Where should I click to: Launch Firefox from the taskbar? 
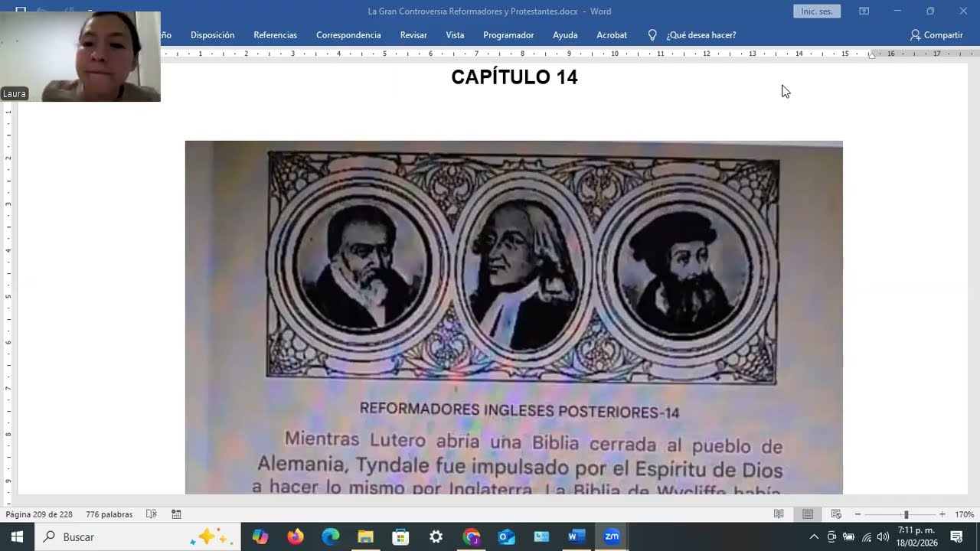[x=296, y=536]
